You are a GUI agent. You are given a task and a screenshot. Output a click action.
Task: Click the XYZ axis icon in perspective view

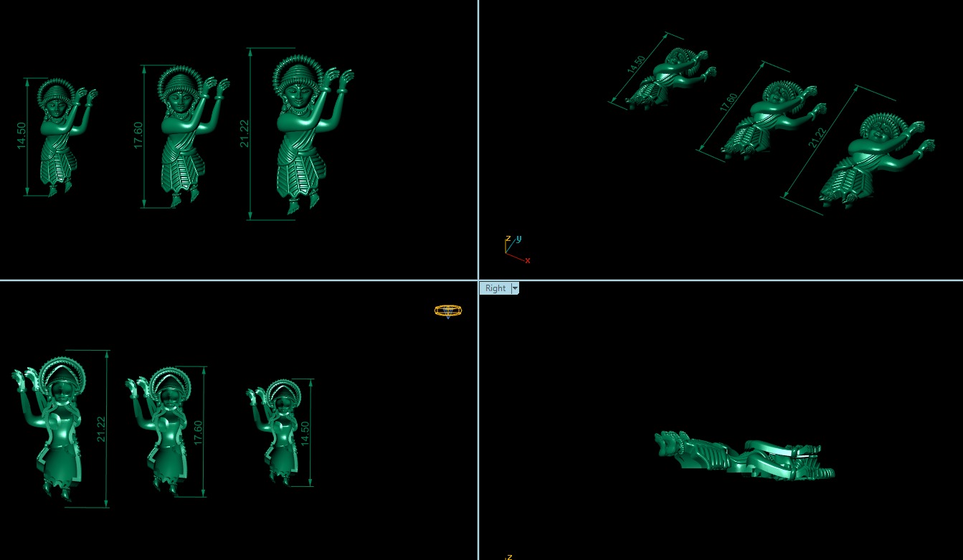[x=516, y=248]
